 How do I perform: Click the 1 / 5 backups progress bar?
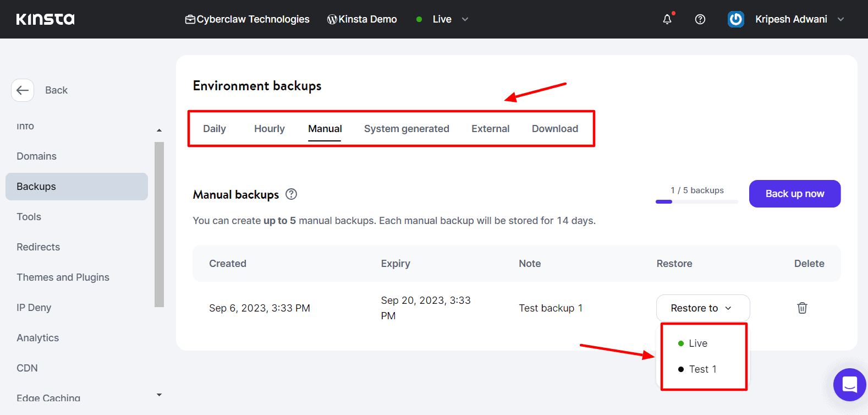click(x=696, y=202)
